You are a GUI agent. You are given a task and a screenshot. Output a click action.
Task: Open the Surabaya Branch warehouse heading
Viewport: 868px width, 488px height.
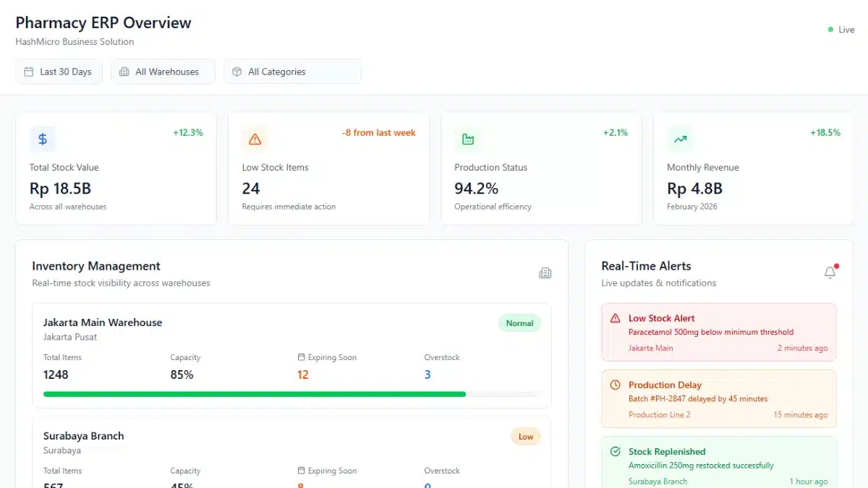tap(83, 436)
